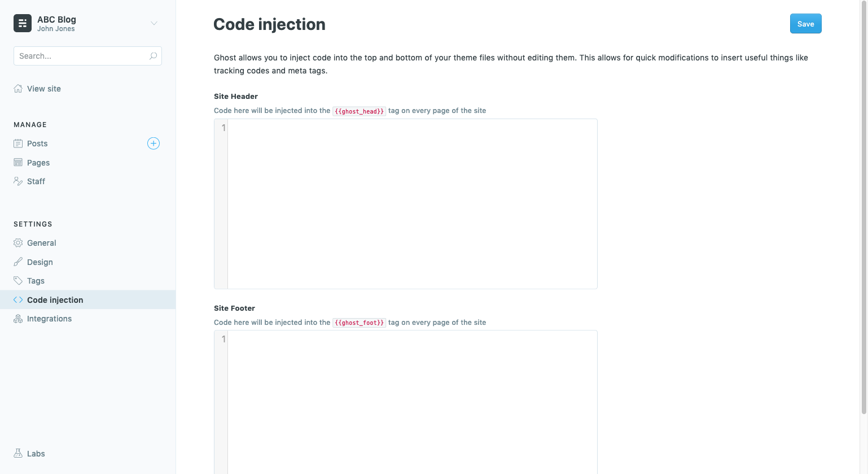Save the code injection settings

[x=805, y=24]
